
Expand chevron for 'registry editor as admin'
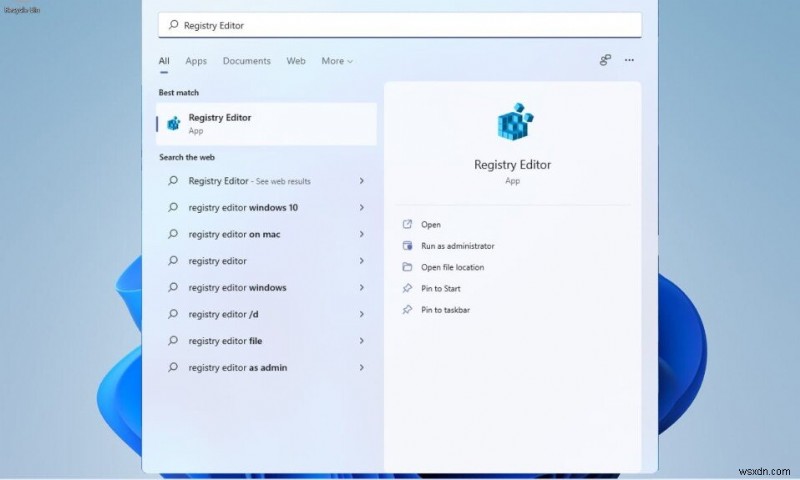pos(361,368)
